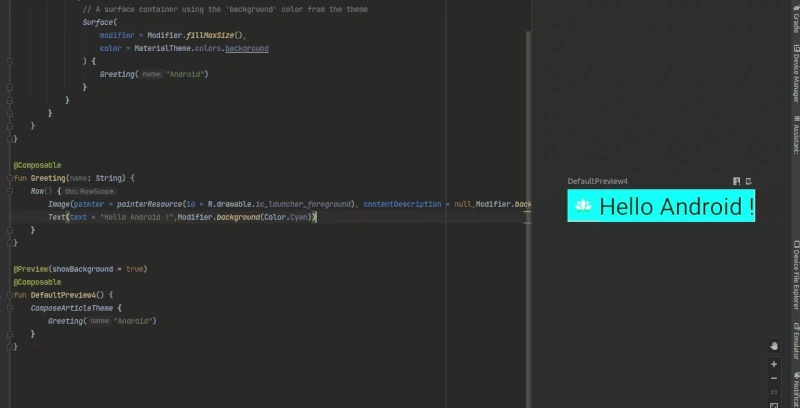Click the Greeting call inside ComposeArticleTheme
Screen dimensions: 800x408
[x=102, y=321]
